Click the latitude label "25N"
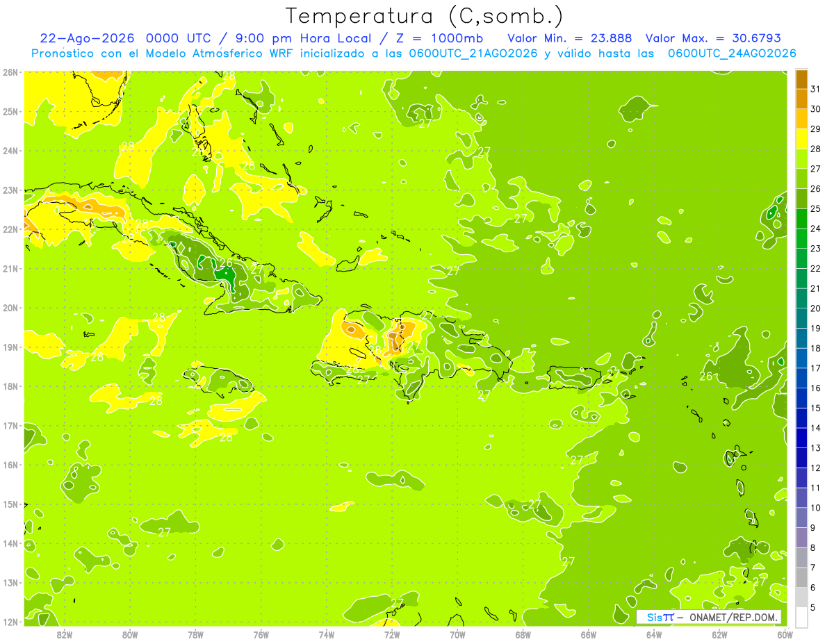This screenshot has height=644, width=834. [x=10, y=111]
